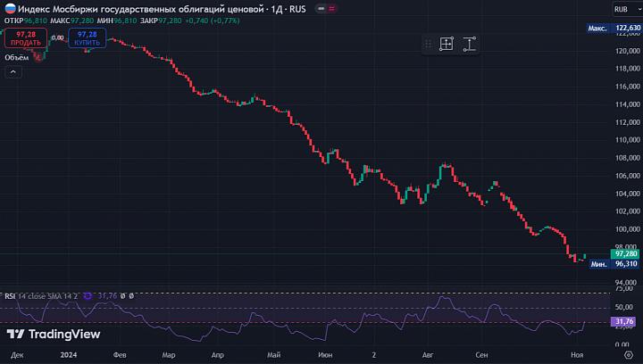643x364 pixels.
Task: Collapse the indicator legend chevron button
Action: pos(13,72)
